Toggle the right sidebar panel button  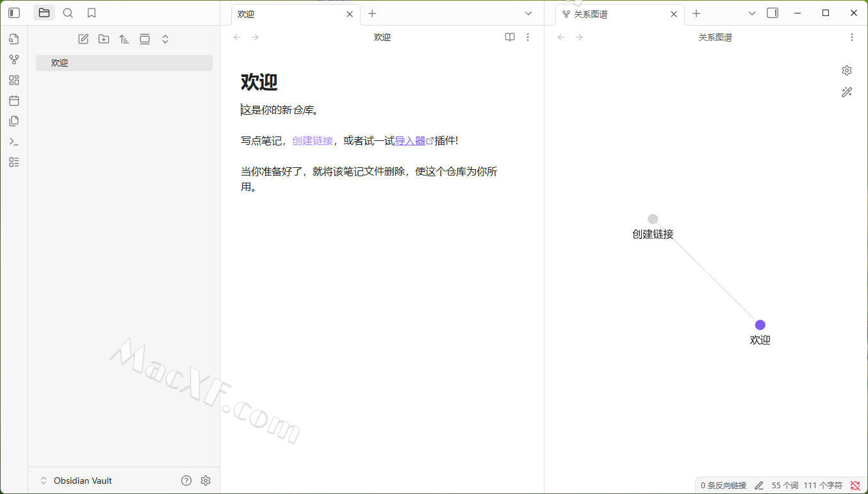[773, 13]
